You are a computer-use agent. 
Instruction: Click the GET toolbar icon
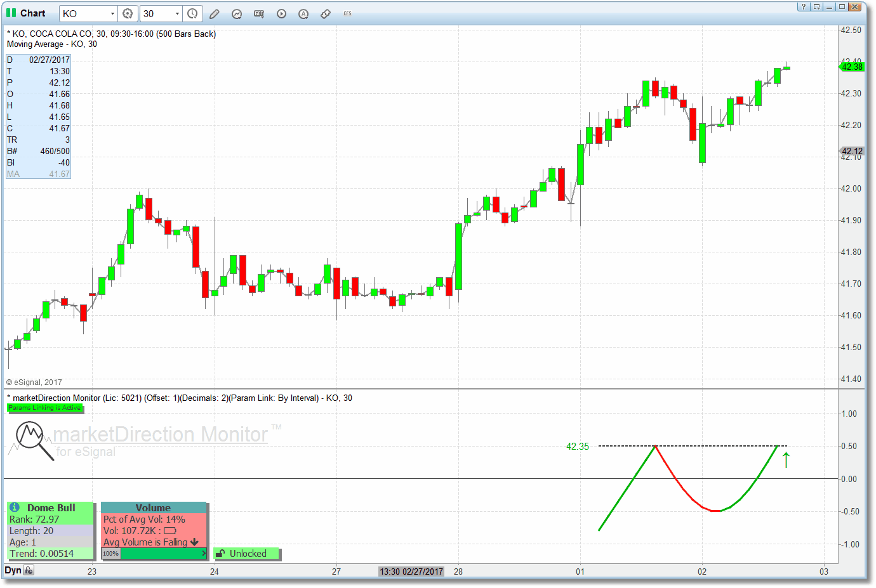[259, 13]
